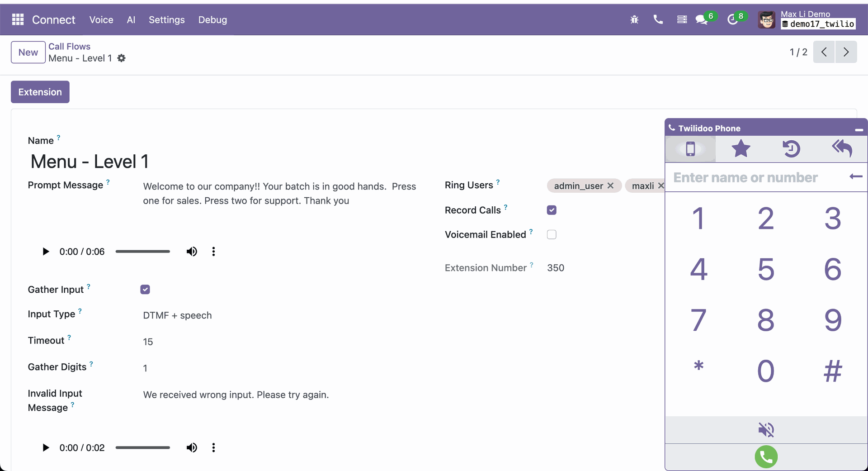Image resolution: width=868 pixels, height=471 pixels.
Task: Click the prompt message audio progress slider
Action: click(x=142, y=252)
